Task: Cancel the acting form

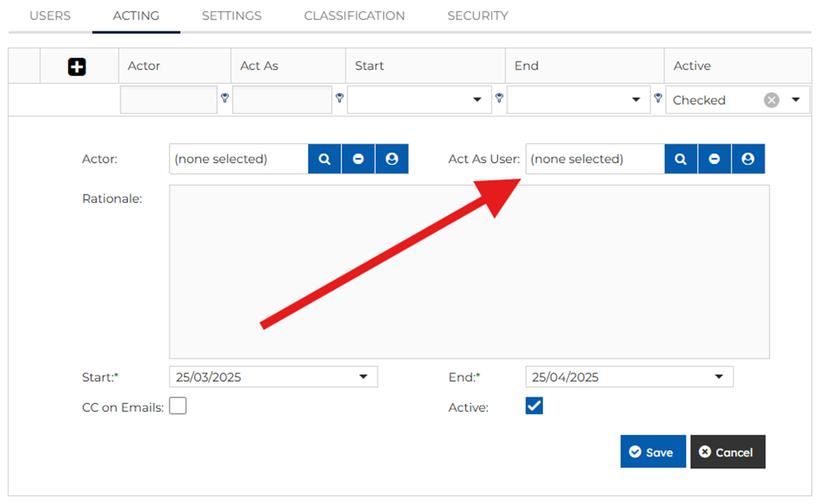Action: coord(727,452)
